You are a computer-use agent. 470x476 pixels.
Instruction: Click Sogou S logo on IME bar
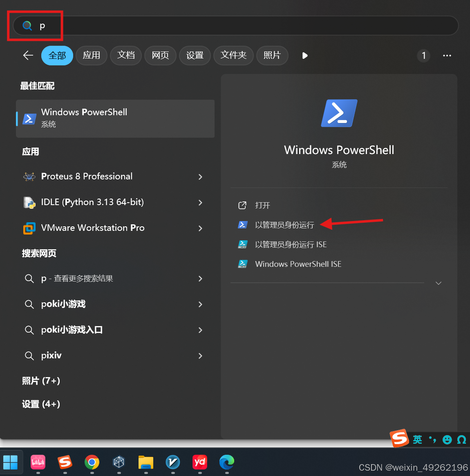point(400,438)
